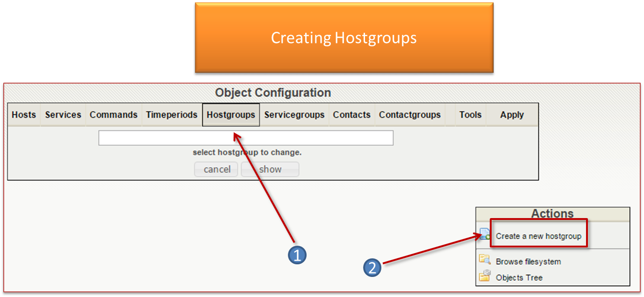Select the Timeperiods tab
This screenshot has width=644, height=297.
tap(172, 115)
